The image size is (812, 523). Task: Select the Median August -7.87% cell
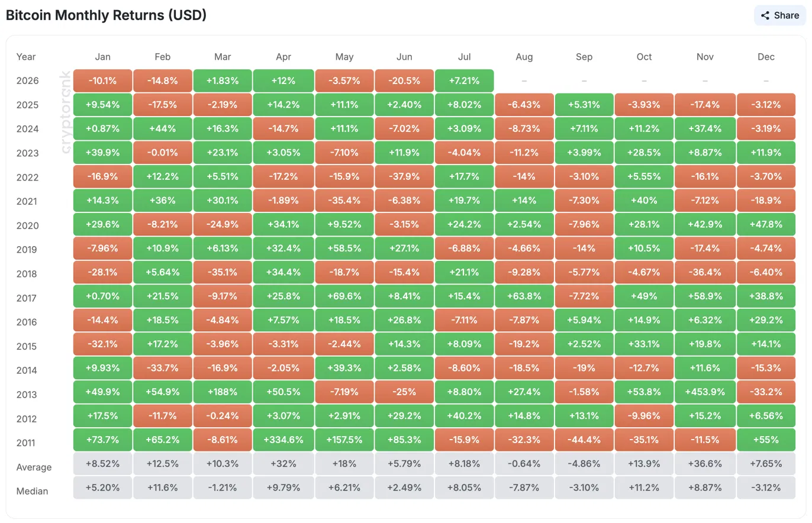tap(524, 488)
